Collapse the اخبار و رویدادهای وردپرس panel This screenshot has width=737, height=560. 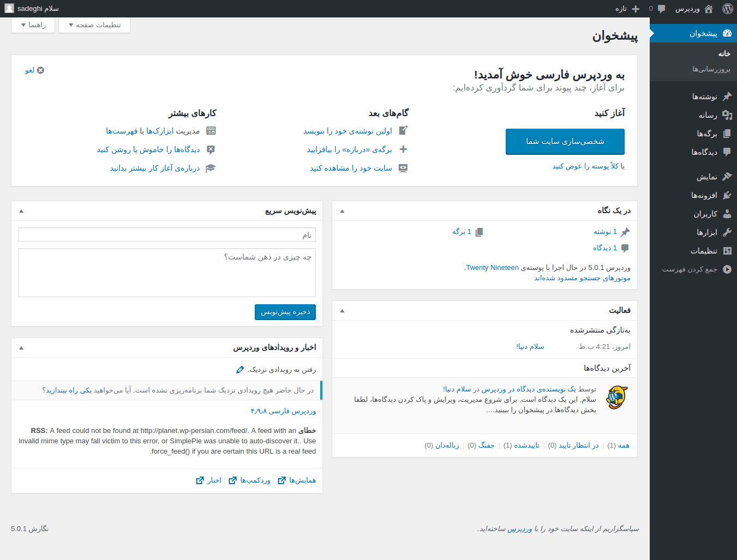click(21, 348)
